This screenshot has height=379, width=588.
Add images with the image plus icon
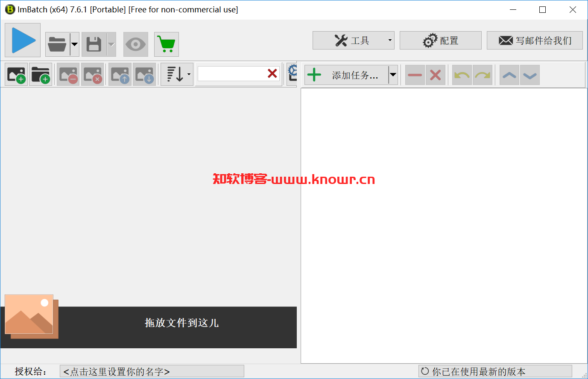point(16,75)
